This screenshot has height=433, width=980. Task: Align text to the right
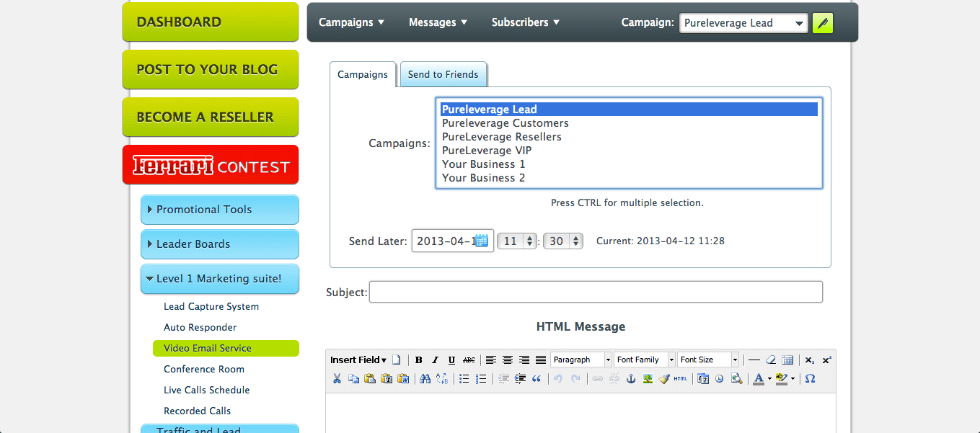click(524, 360)
